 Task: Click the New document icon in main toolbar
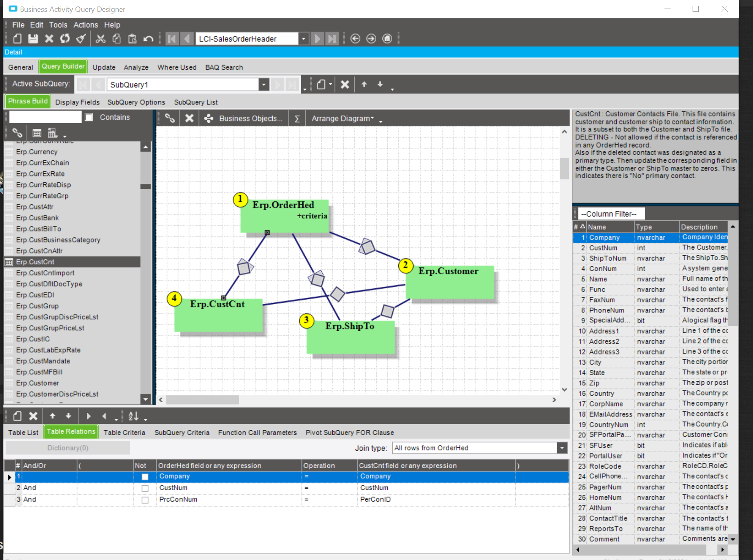pyautogui.click(x=17, y=39)
